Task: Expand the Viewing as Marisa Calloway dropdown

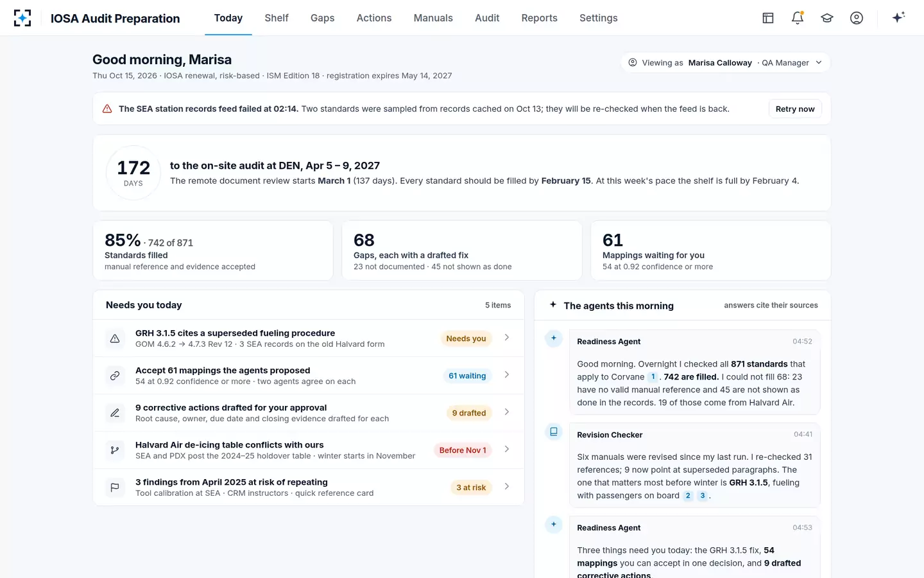Action: point(726,63)
